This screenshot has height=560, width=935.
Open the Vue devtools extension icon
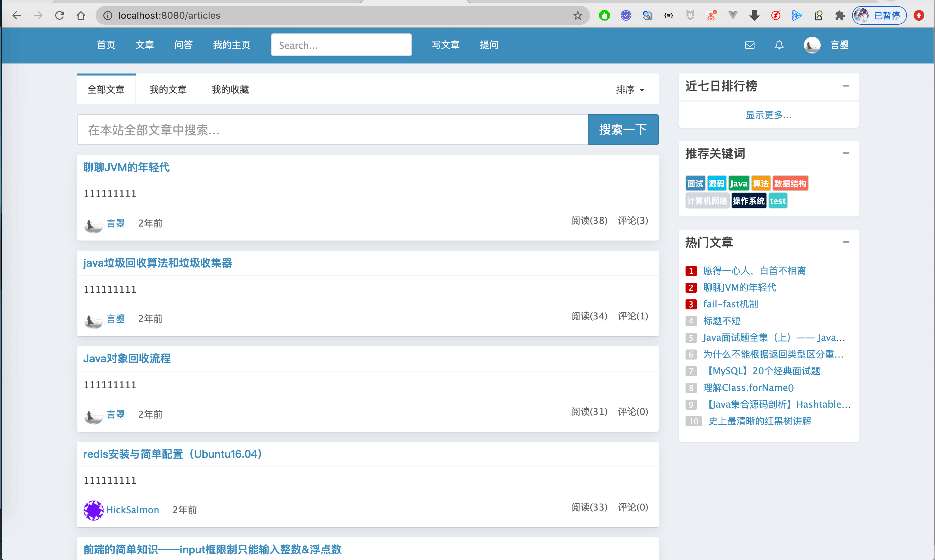coord(733,15)
